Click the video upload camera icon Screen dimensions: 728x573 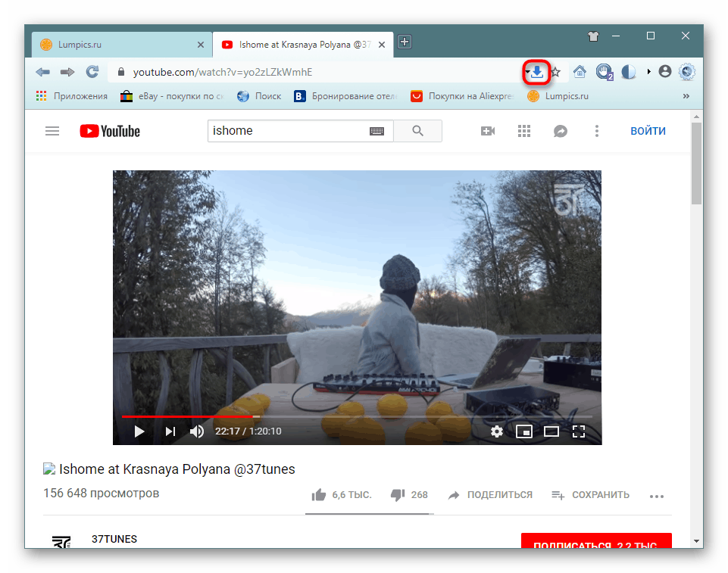(487, 131)
